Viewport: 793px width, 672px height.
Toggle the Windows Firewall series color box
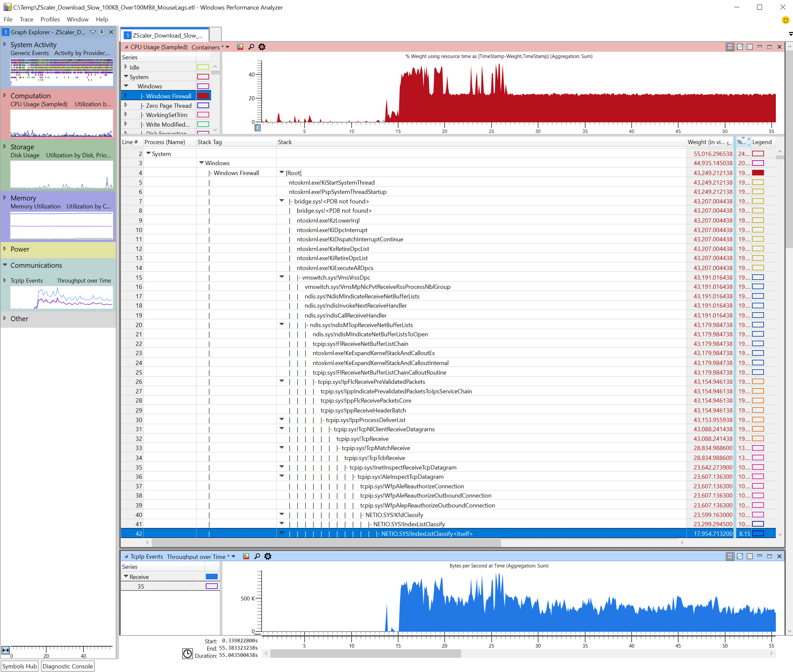click(203, 96)
